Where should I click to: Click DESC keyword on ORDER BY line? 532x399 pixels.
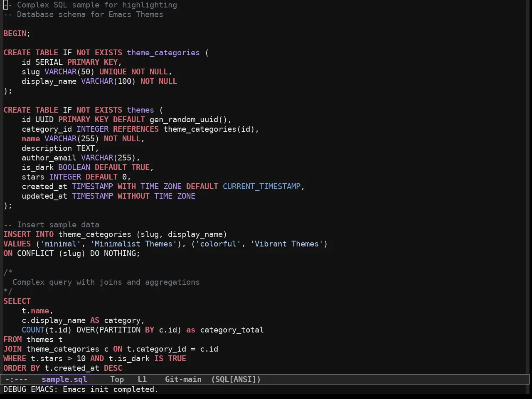pyautogui.click(x=113, y=368)
